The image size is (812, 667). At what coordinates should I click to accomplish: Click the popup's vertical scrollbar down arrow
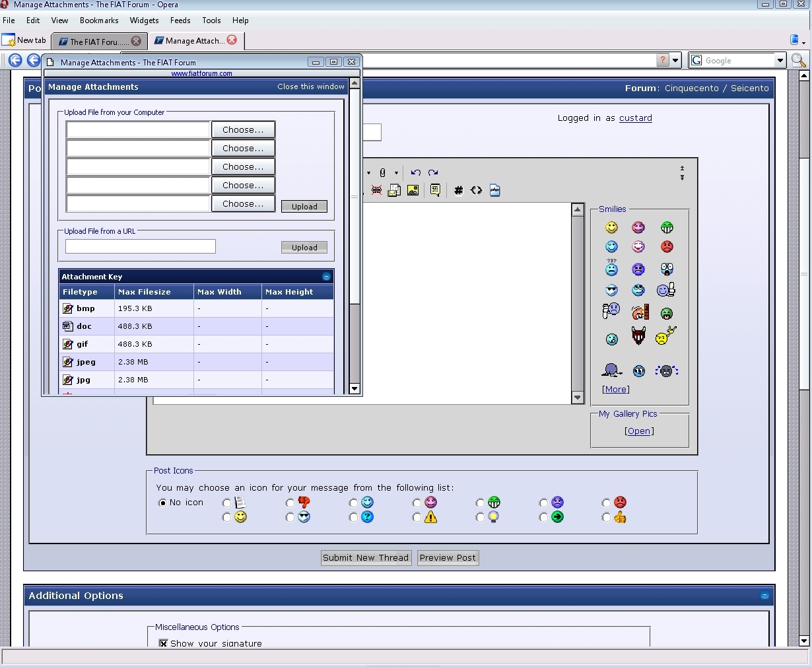click(355, 389)
